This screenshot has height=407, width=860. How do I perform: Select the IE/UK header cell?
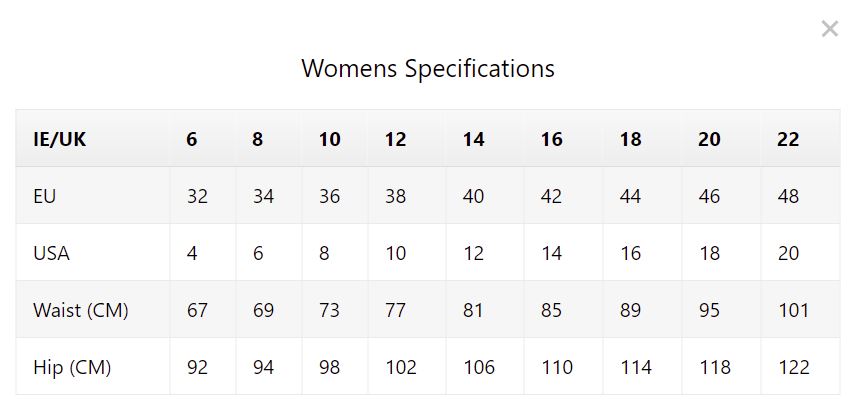click(93, 139)
